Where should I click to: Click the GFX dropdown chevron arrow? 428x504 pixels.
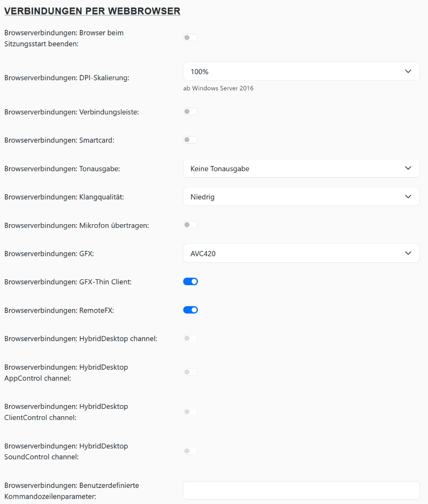[408, 254]
